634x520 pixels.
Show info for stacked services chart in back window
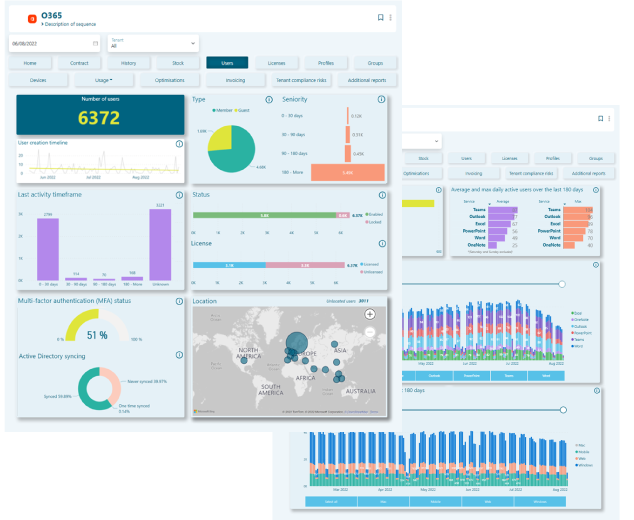click(596, 265)
